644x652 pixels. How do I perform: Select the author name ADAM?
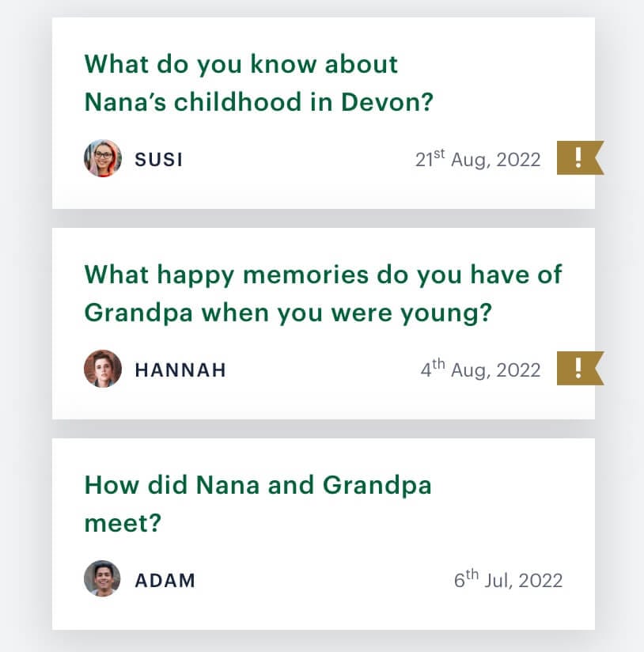point(165,580)
